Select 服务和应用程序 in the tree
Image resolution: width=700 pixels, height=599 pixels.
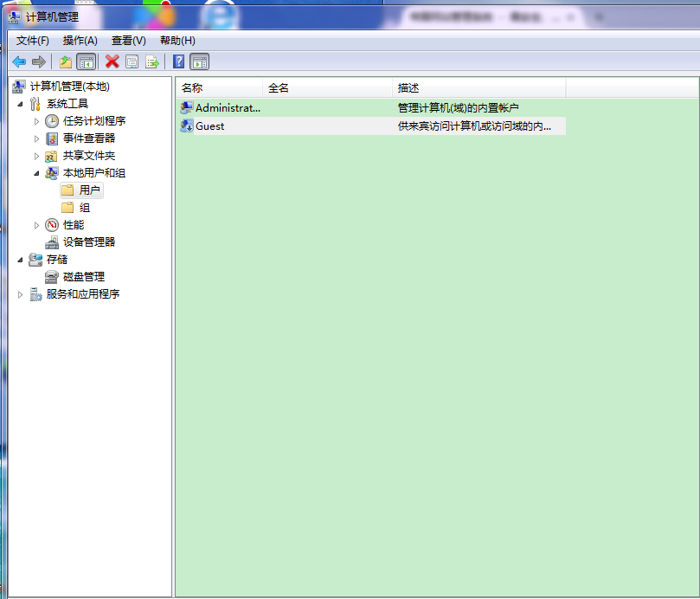pyautogui.click(x=83, y=294)
